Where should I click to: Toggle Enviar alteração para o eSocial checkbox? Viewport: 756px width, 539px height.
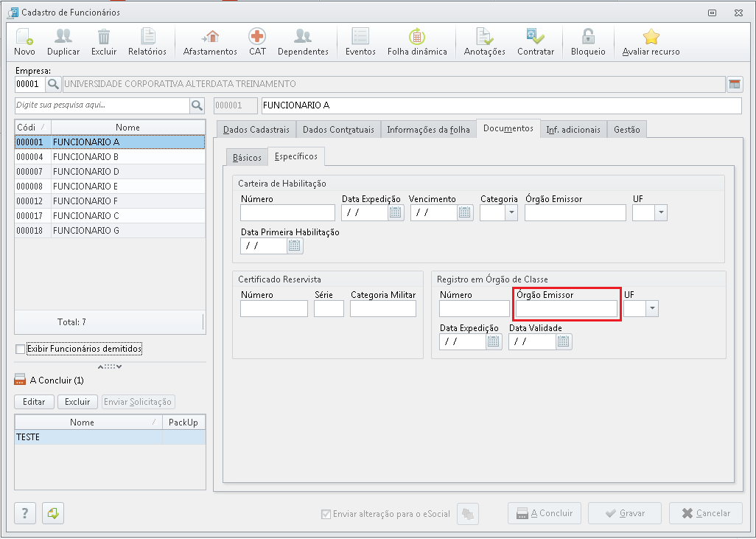point(326,514)
